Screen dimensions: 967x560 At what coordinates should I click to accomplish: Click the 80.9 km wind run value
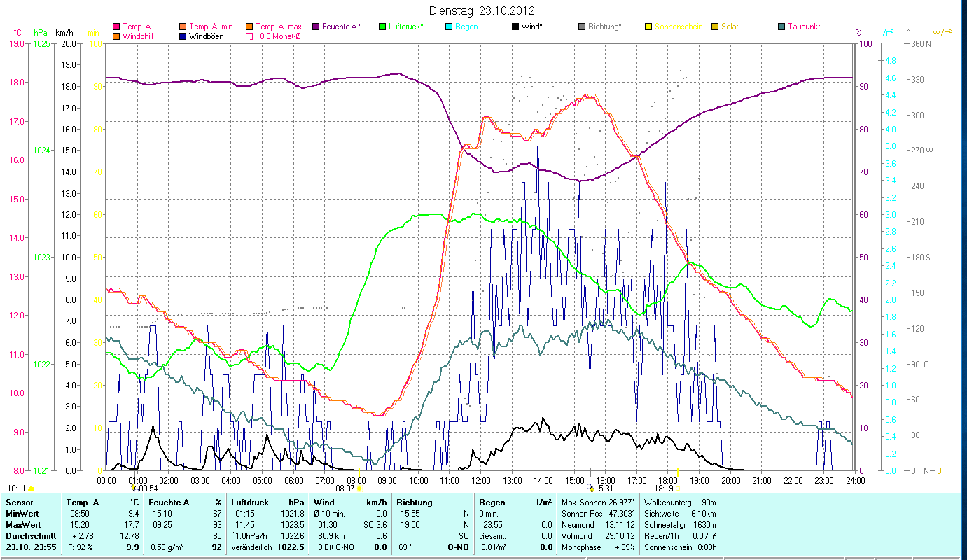tap(331, 536)
